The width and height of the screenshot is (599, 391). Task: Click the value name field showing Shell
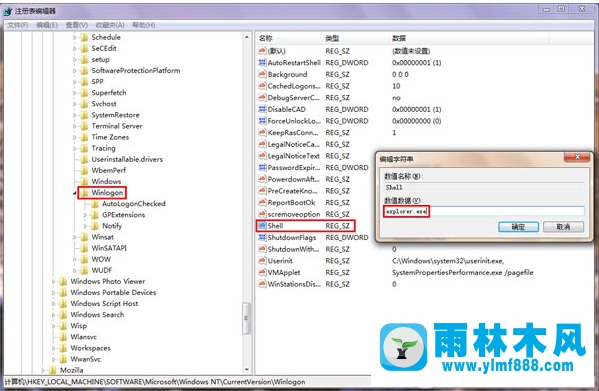tap(484, 187)
